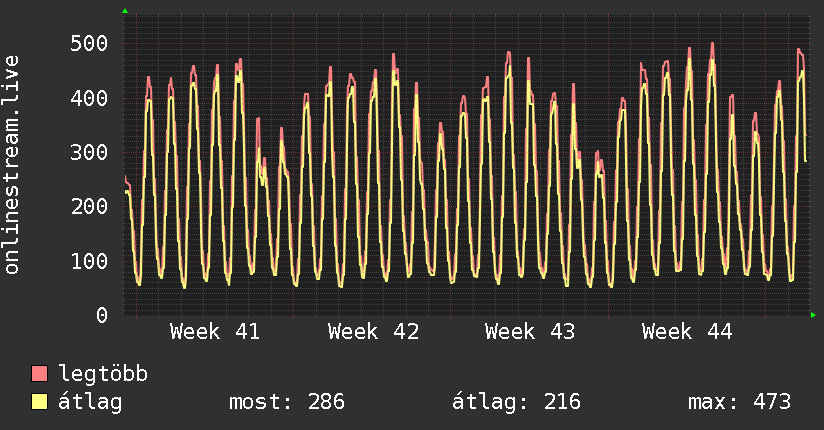Screen dimensions: 824x430
Task: Click the 0 y-axis tick label
Action: [102, 315]
